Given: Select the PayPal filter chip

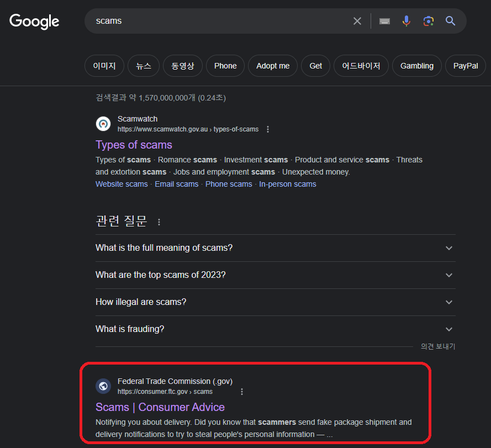Looking at the screenshot, I should point(466,66).
